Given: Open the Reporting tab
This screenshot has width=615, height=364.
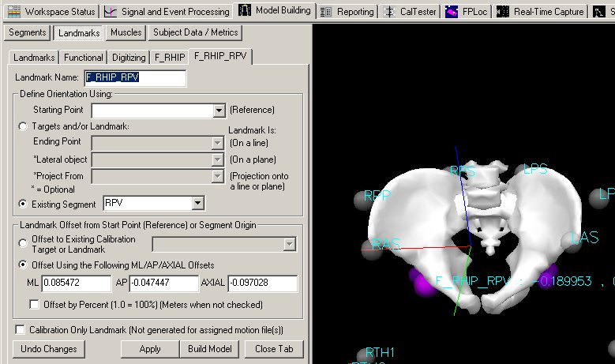Looking at the screenshot, I should pos(347,12).
